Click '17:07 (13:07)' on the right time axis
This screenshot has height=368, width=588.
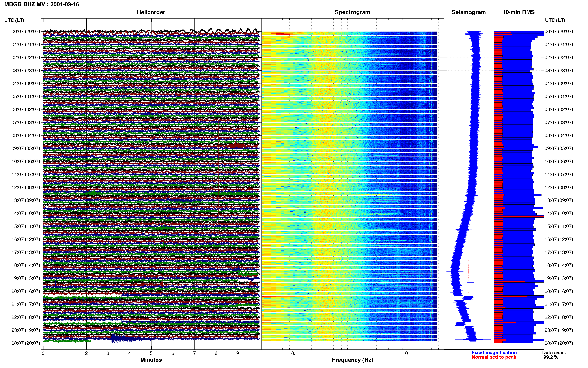tap(559, 252)
